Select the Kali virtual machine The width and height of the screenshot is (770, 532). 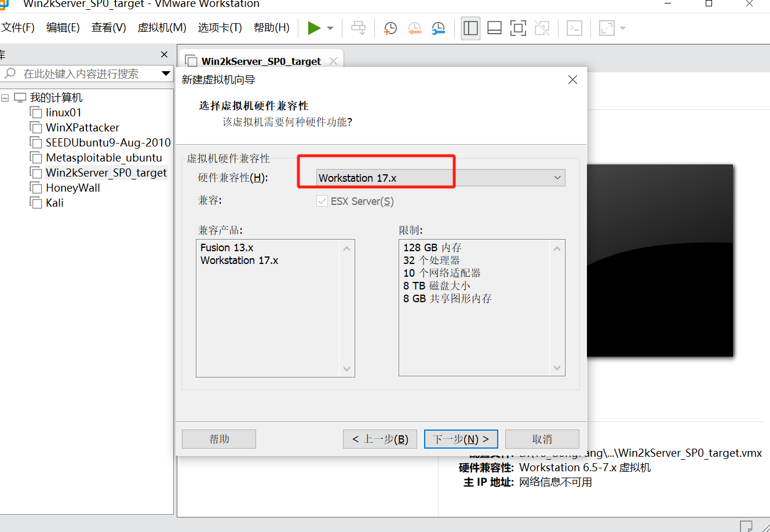click(55, 203)
